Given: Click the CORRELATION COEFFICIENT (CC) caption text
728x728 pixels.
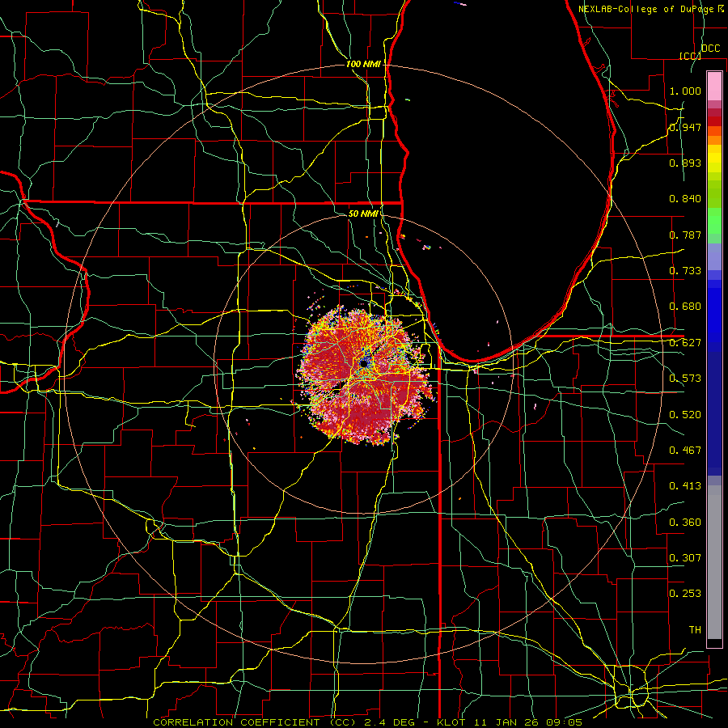Looking at the screenshot, I should click(x=255, y=722).
